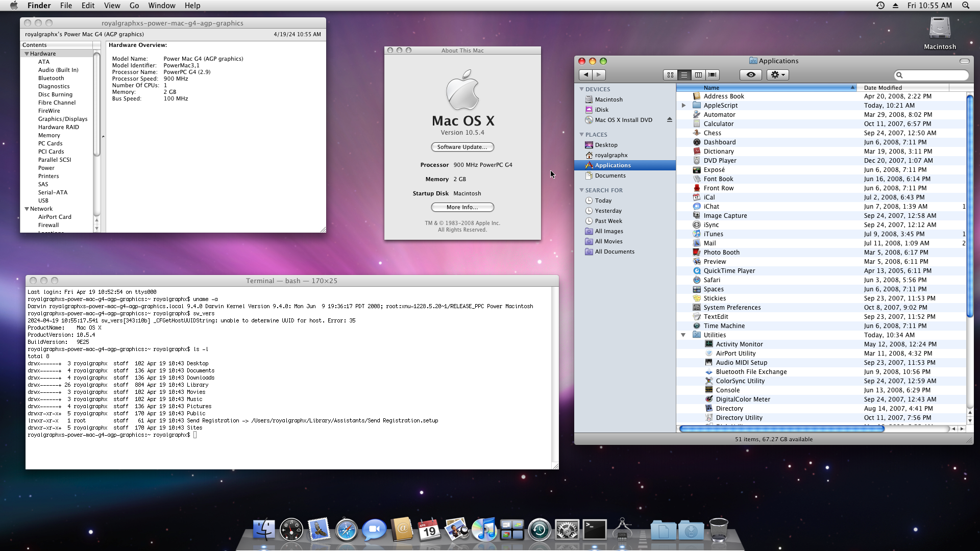Collapse the Utilities folder
This screenshot has height=551, width=980.
683,335
